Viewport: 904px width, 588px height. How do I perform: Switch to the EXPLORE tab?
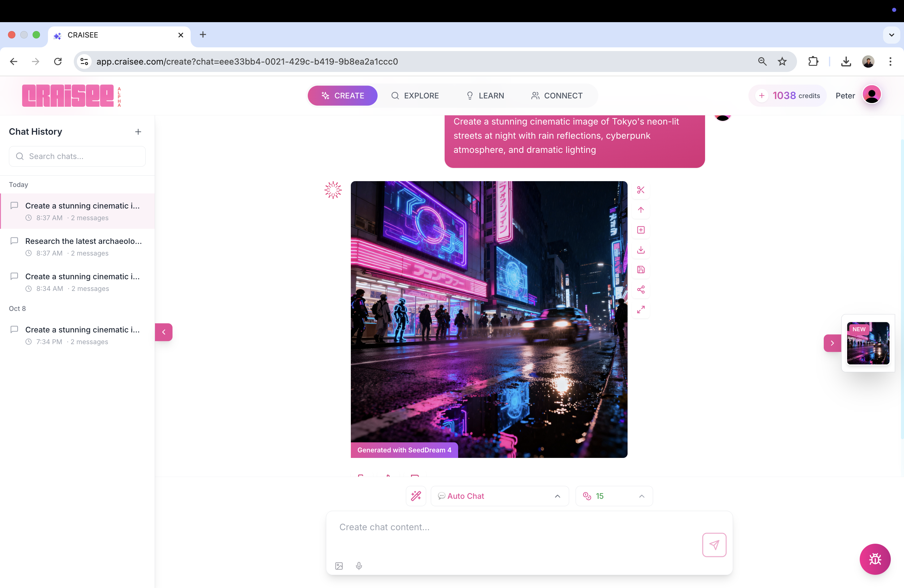(415, 96)
